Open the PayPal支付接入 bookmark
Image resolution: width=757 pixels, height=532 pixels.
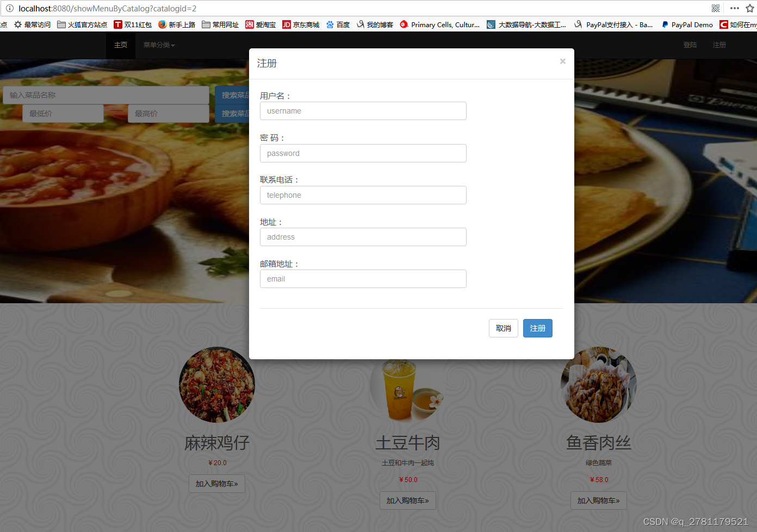click(613, 24)
